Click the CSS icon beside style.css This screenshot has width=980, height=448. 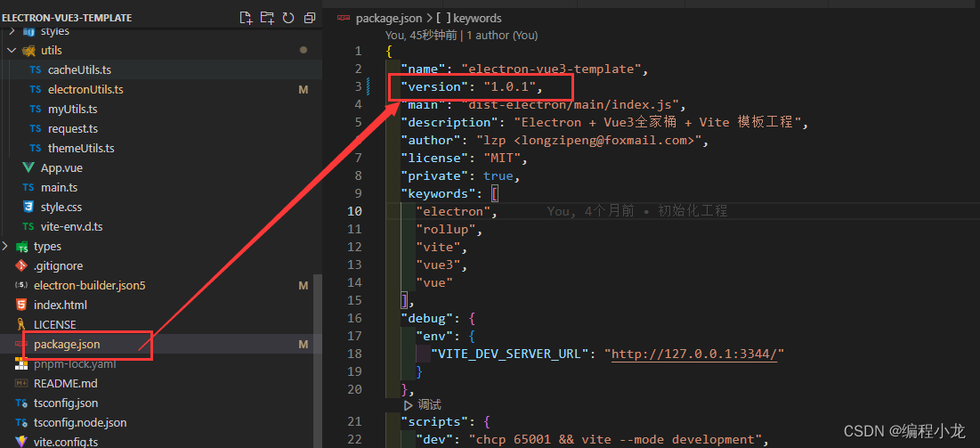(x=28, y=207)
